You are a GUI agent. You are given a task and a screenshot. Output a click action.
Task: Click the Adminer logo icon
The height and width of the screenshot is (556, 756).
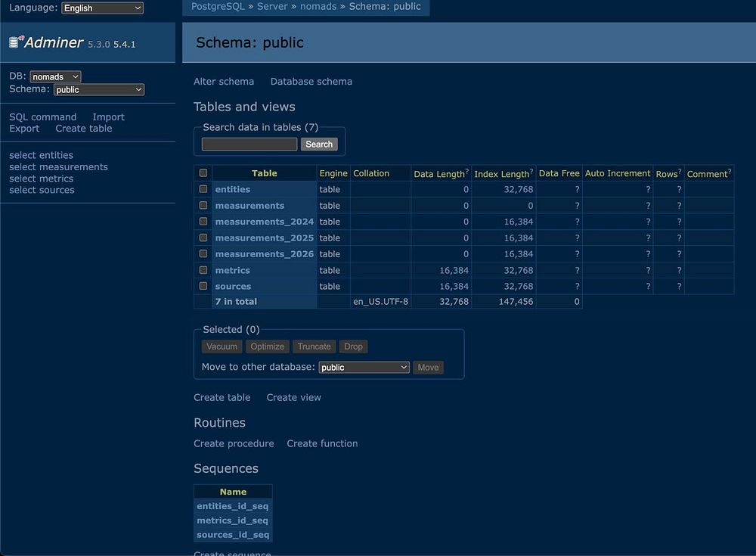point(16,42)
